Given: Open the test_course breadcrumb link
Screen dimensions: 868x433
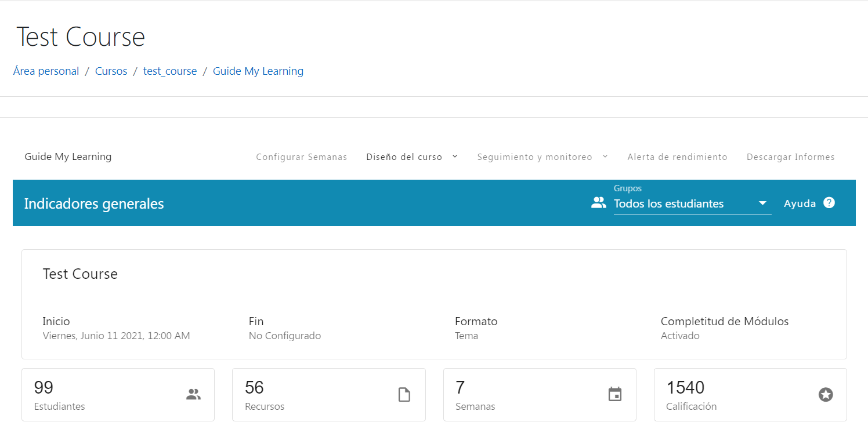Looking at the screenshot, I should tap(170, 71).
